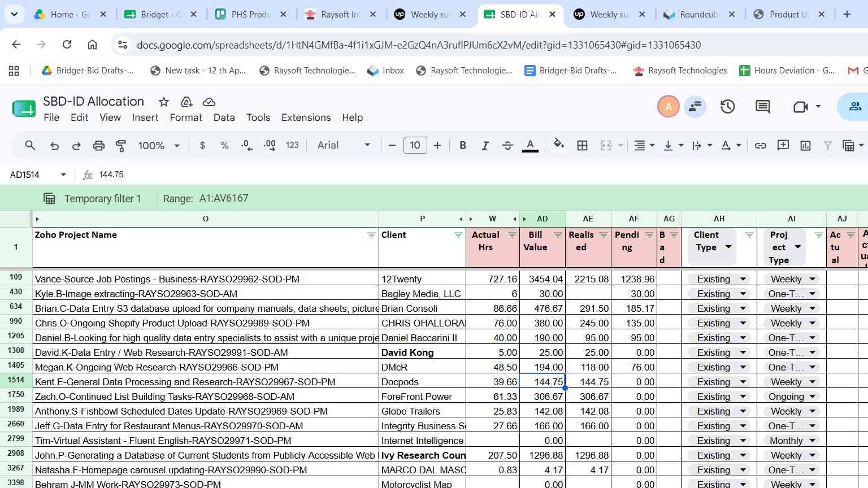Click the Insert chart icon
The image size is (868, 488).
click(x=806, y=146)
